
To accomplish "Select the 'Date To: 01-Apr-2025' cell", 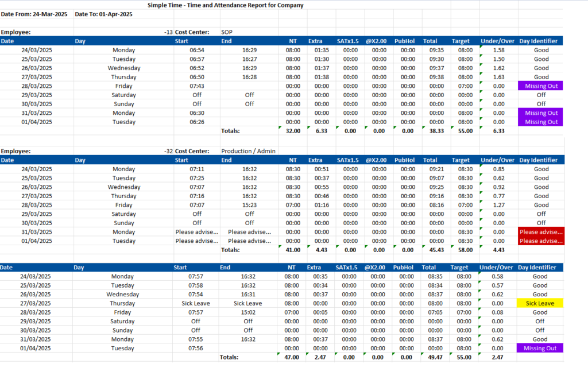I will (103, 14).
